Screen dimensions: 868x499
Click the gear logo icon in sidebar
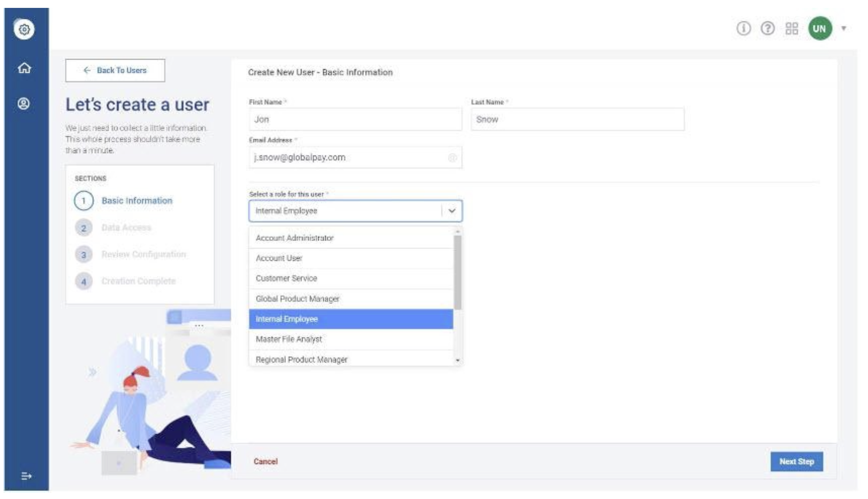point(24,29)
